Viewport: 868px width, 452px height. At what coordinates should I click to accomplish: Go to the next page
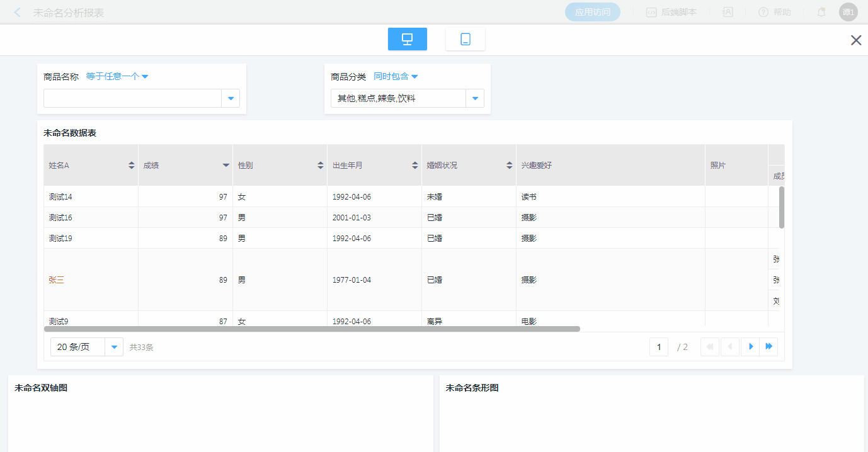(750, 347)
